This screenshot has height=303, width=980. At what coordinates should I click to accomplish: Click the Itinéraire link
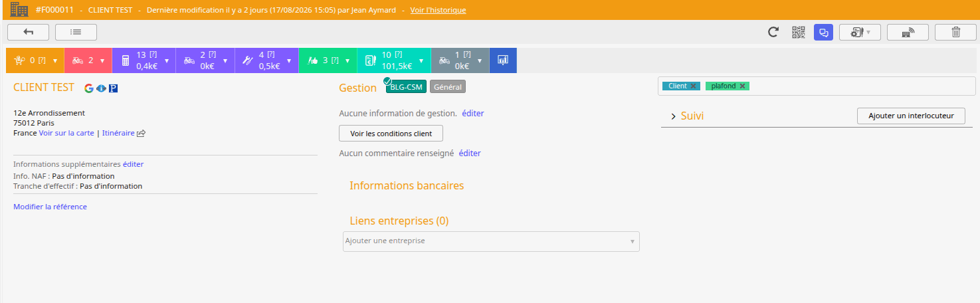pos(118,133)
